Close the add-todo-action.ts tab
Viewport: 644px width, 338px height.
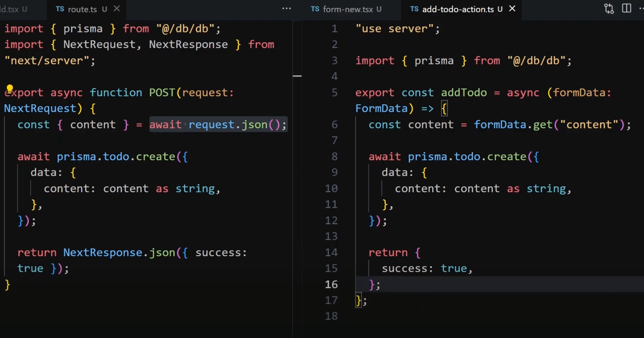coord(512,8)
